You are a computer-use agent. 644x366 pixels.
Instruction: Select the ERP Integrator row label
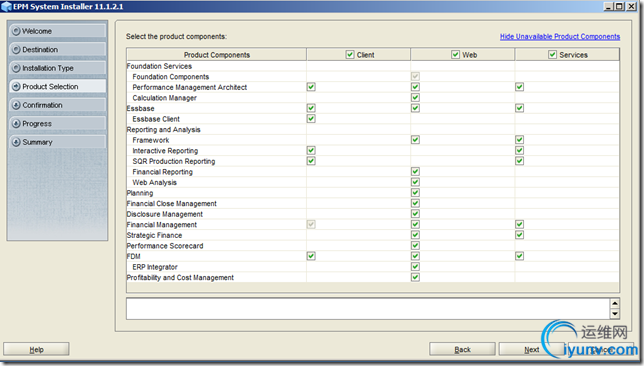pyautogui.click(x=155, y=267)
